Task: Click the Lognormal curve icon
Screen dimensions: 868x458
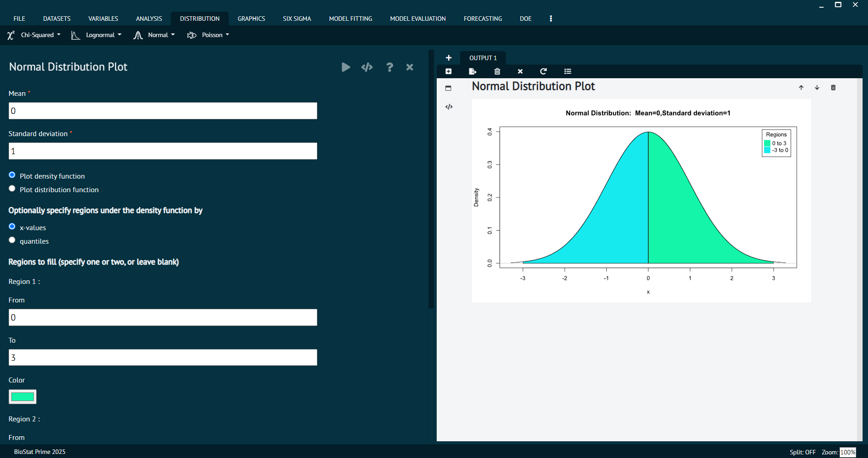Action: 75,35
